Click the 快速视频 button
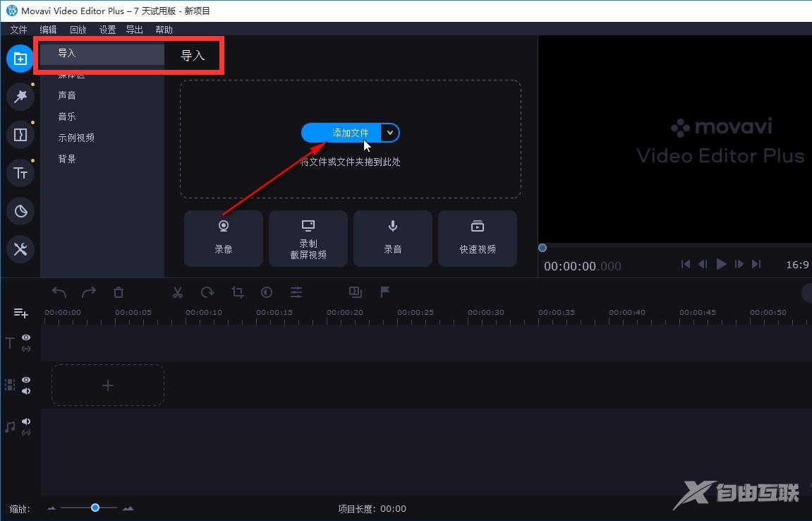Image resolution: width=812 pixels, height=521 pixels. pyautogui.click(x=478, y=239)
